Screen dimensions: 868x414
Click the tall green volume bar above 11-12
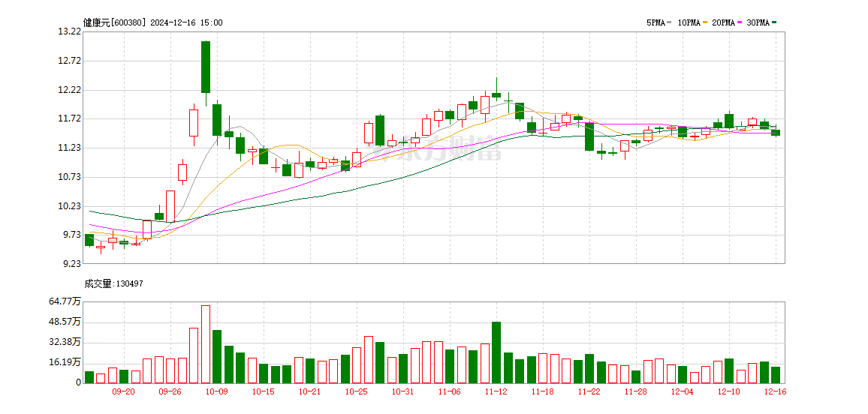point(496,352)
